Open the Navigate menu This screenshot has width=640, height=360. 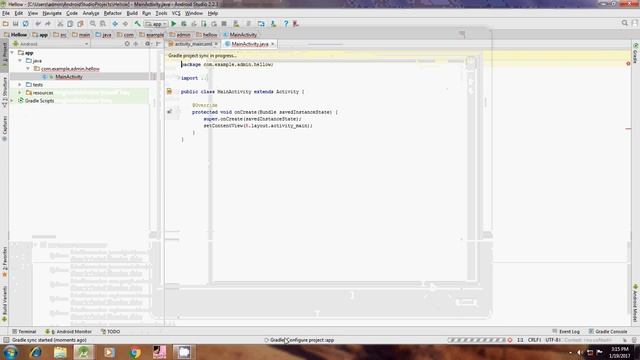[x=52, y=13]
